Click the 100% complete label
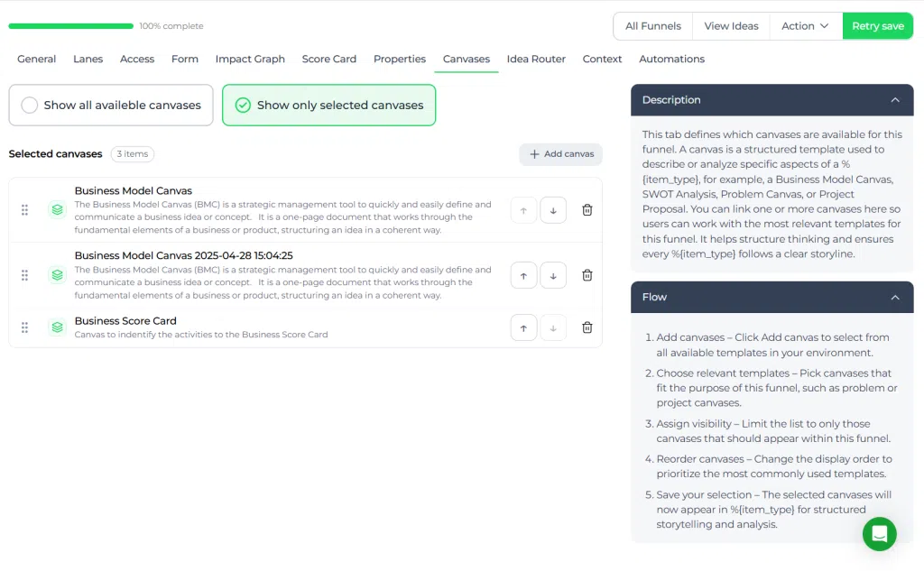 [x=171, y=26]
